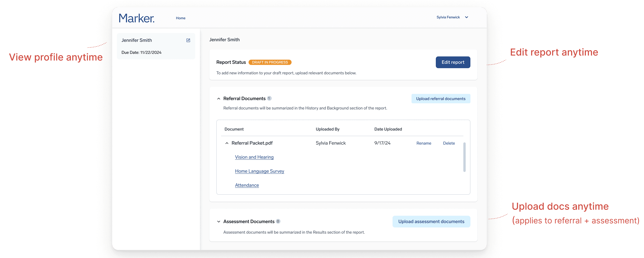The height and width of the screenshot is (258, 644).
Task: Click the Marker logo
Action: pos(137,18)
